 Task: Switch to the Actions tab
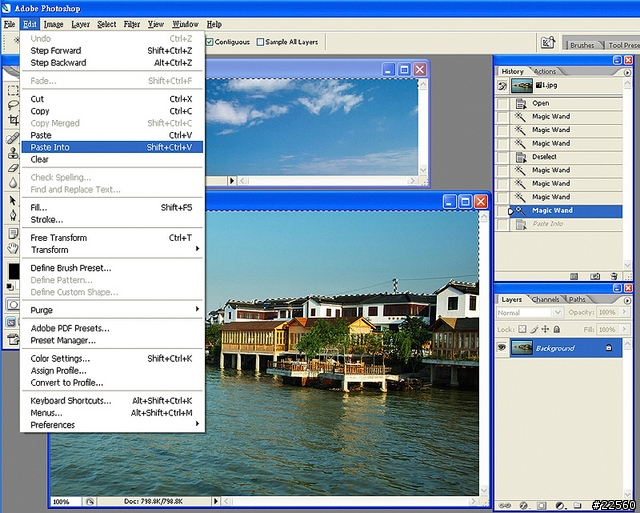tap(545, 71)
